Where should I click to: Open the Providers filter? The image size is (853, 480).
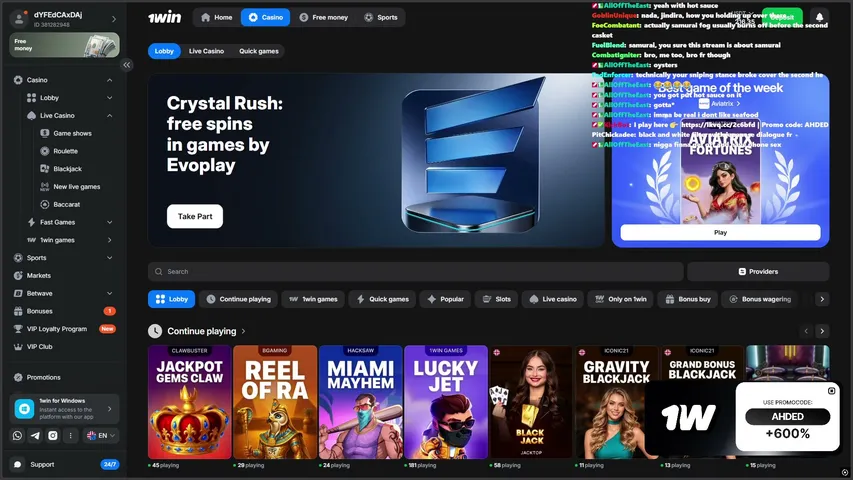click(758, 272)
